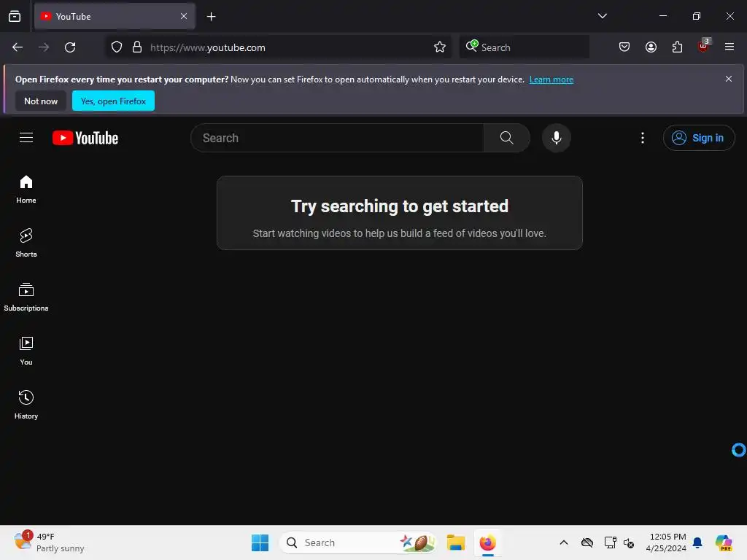This screenshot has width=747, height=560.
Task: Open the uBlock Origin extension icon
Action: click(x=704, y=46)
